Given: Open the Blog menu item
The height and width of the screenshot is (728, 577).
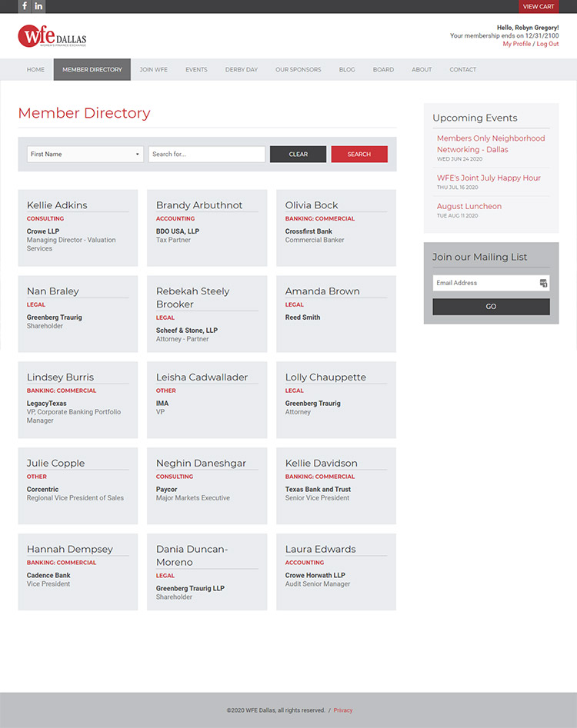Looking at the screenshot, I should click(x=347, y=70).
